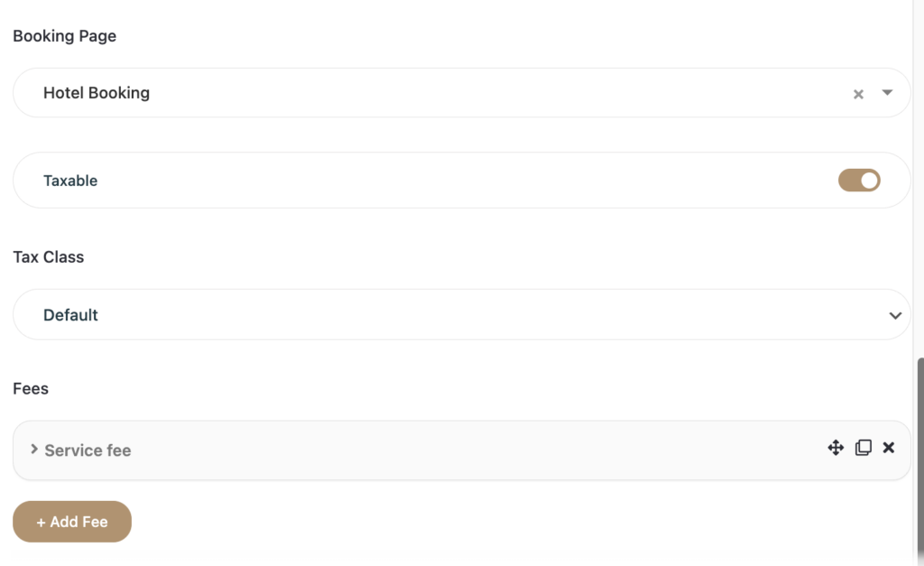
Task: Click the Fees section heading
Action: [x=31, y=389]
